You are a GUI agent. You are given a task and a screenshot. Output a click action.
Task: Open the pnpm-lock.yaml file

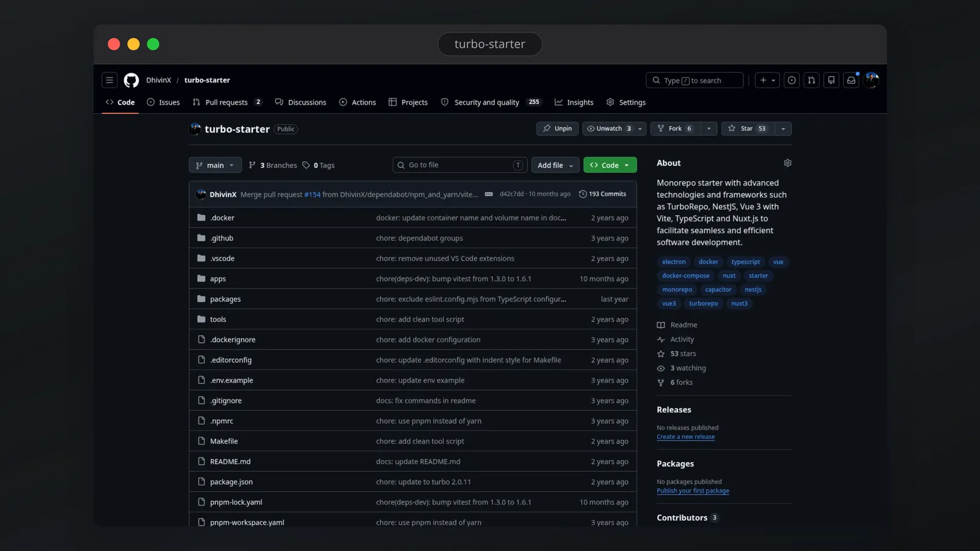[x=236, y=503]
